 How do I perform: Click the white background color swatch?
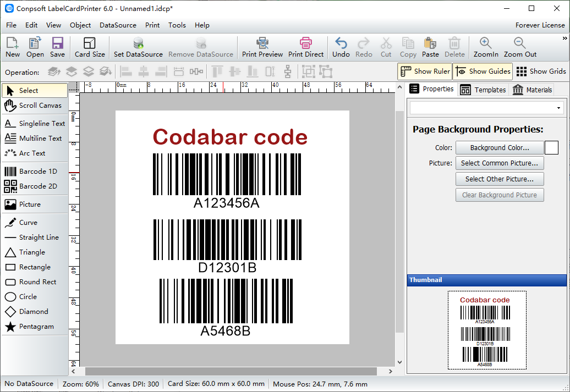pyautogui.click(x=551, y=148)
